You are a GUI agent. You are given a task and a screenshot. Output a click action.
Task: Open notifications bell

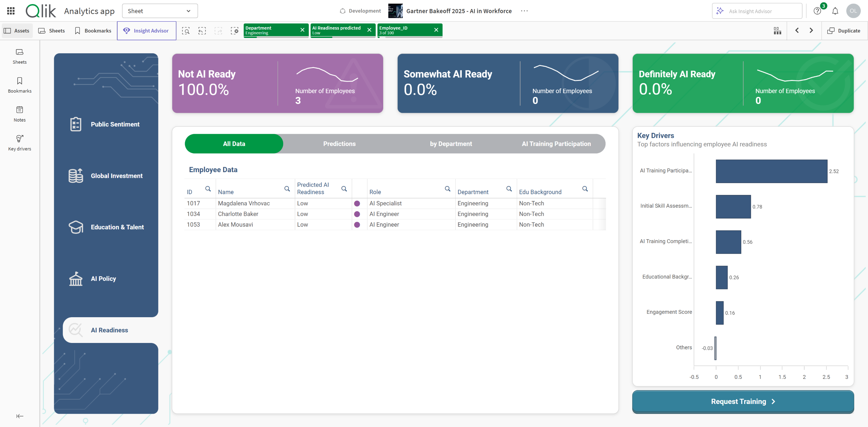835,11
